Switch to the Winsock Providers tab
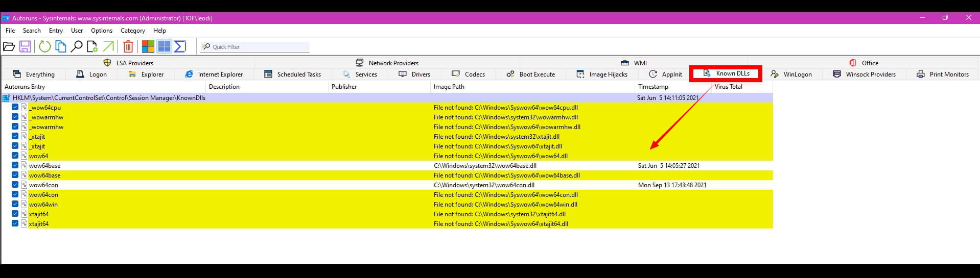The image size is (980, 278). point(864,74)
